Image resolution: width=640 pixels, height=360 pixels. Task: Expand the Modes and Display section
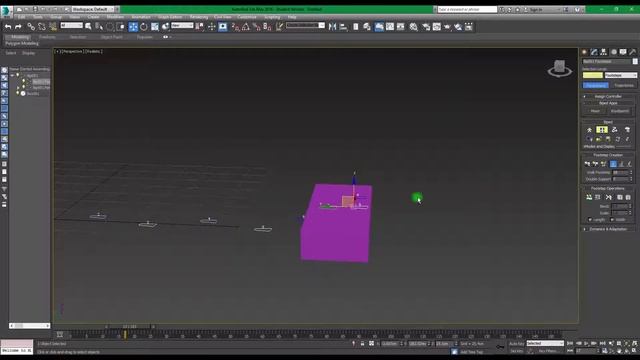[x=599, y=147]
